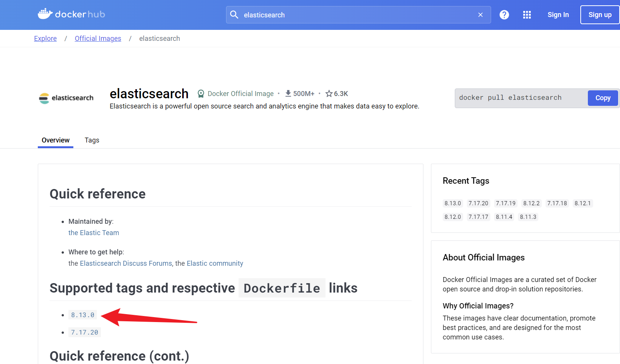Select the docker pull elasticsearch command text
Screen dimensions: 620x364
pyautogui.click(x=510, y=98)
